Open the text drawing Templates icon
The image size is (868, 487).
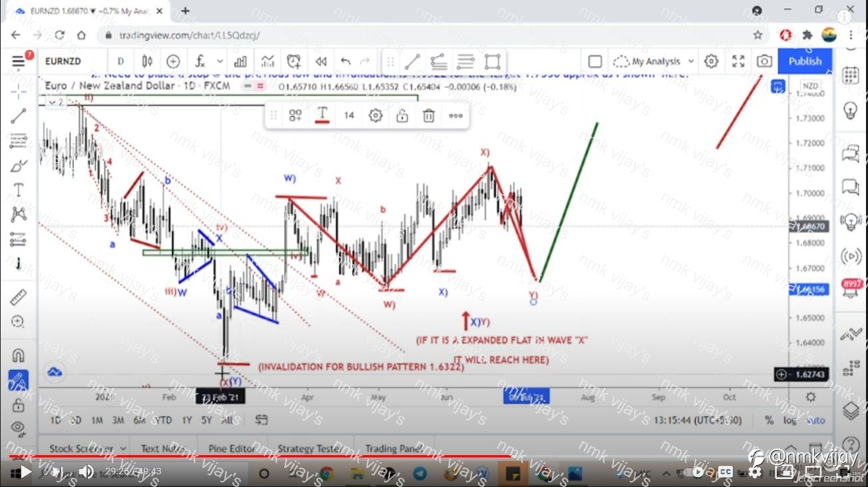point(296,116)
